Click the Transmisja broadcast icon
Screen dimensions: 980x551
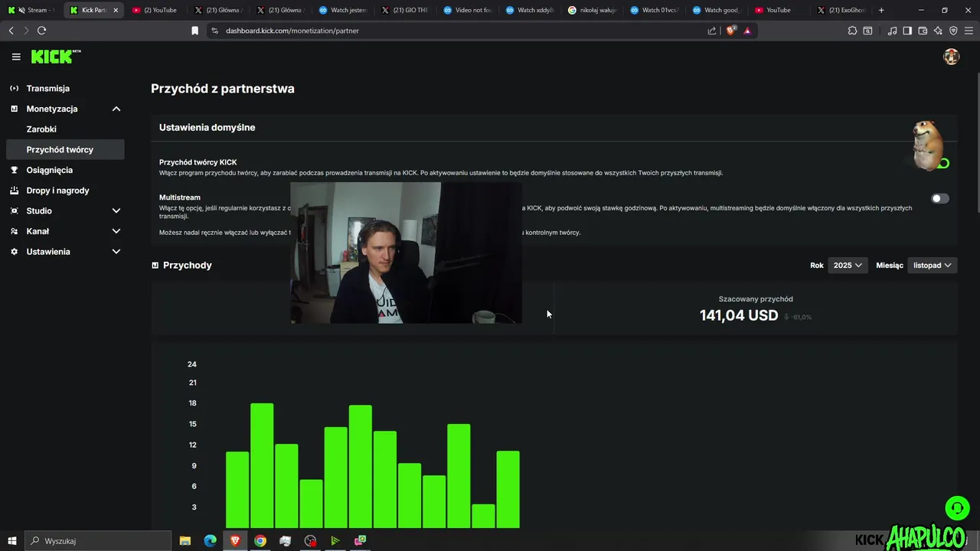[14, 89]
